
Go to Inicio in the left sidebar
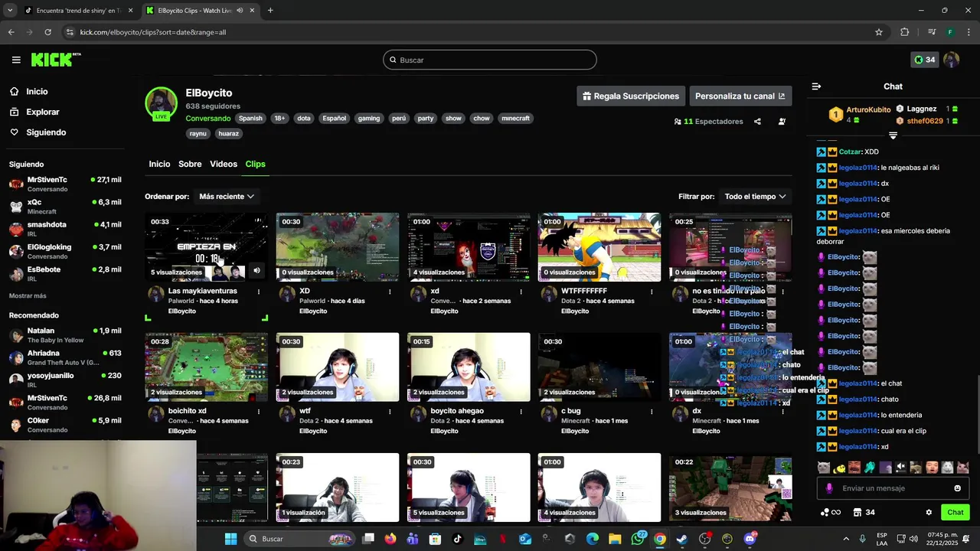click(x=37, y=92)
